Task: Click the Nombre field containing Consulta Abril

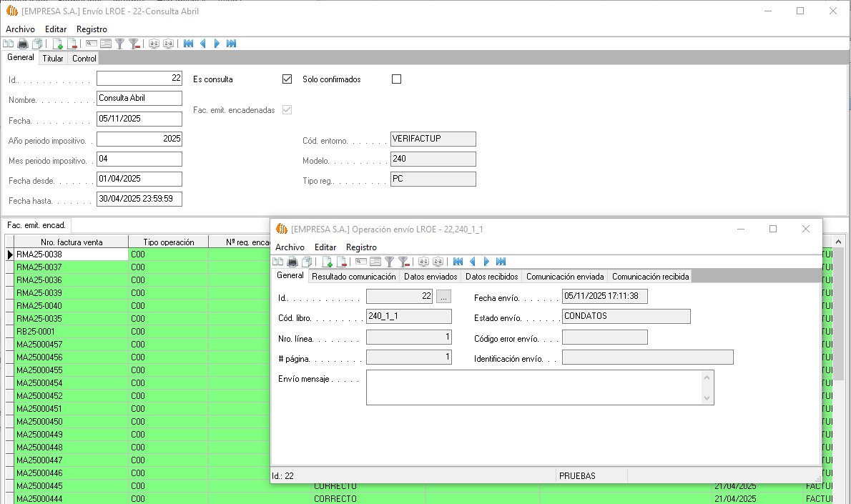Action: 139,99
